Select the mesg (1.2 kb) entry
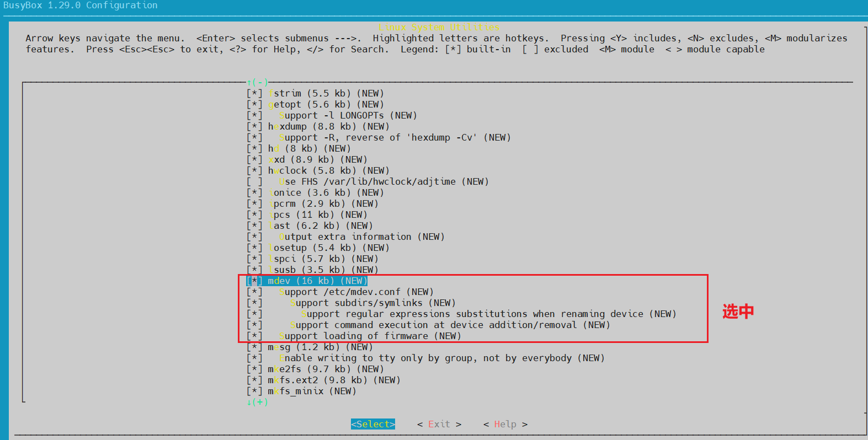 point(321,347)
